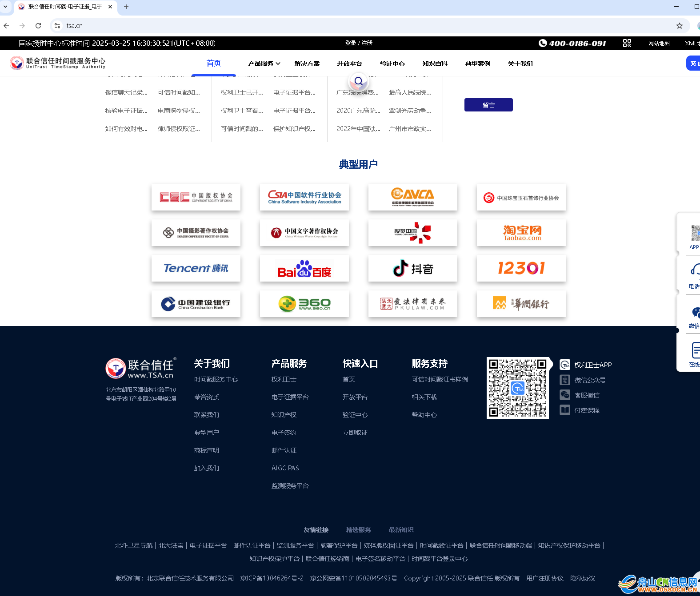Open footer link 立即取证
Image resolution: width=700 pixels, height=596 pixels.
point(355,433)
